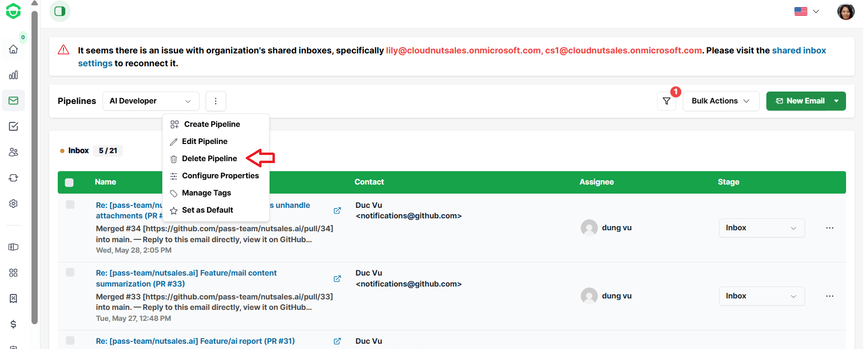The height and width of the screenshot is (349, 868).
Task: Open the dollar sign billing icon
Action: click(13, 324)
